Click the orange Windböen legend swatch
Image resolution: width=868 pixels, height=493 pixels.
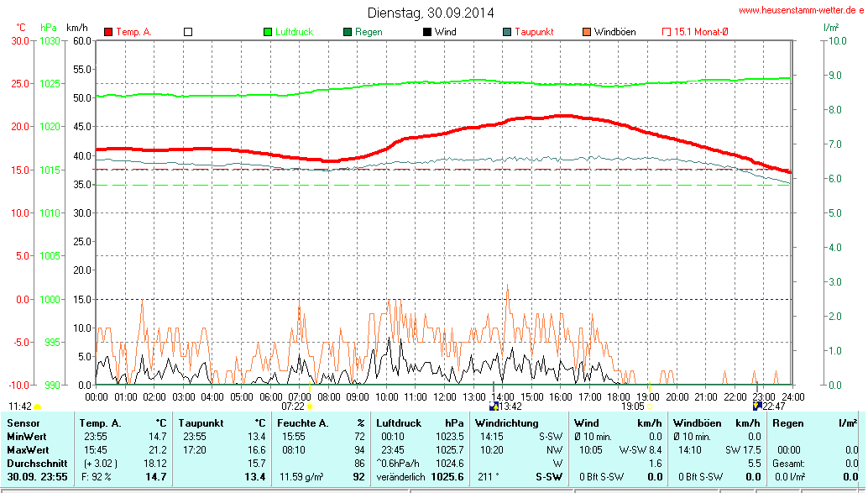tap(587, 32)
